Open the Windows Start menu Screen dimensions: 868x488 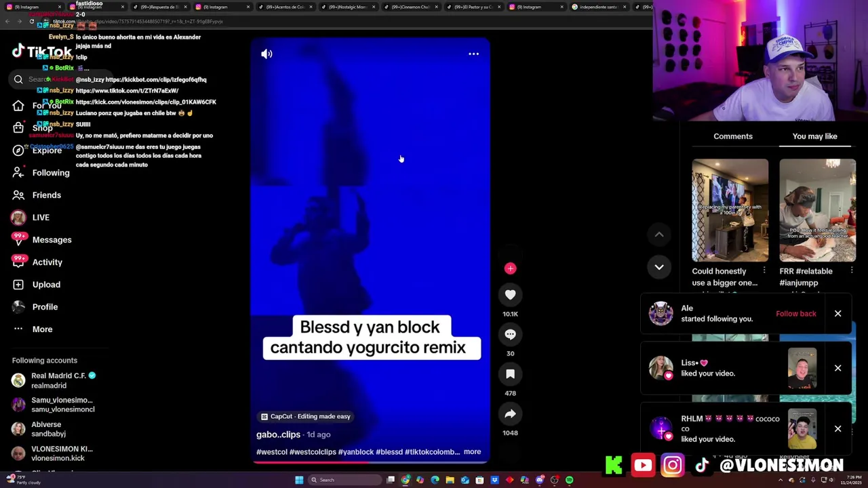pos(298,480)
